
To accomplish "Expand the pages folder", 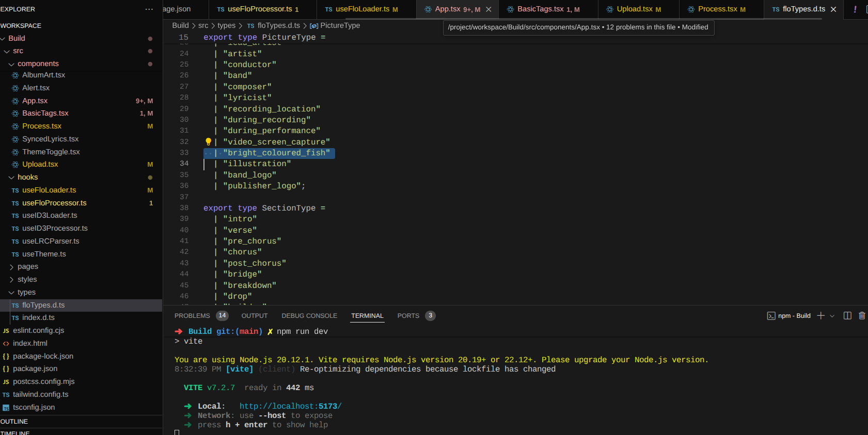I will click(27, 267).
